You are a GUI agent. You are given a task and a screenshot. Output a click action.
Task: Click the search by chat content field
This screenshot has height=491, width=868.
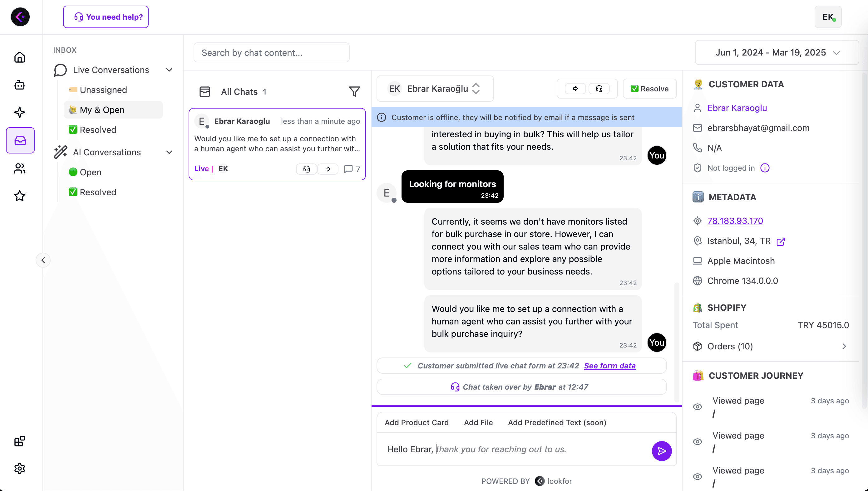(272, 52)
